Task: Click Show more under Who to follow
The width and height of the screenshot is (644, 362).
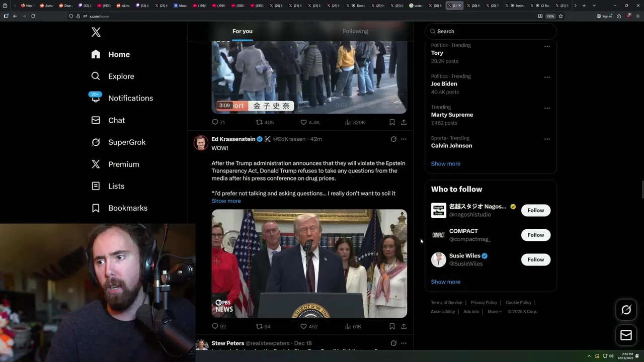Action: 446,282
